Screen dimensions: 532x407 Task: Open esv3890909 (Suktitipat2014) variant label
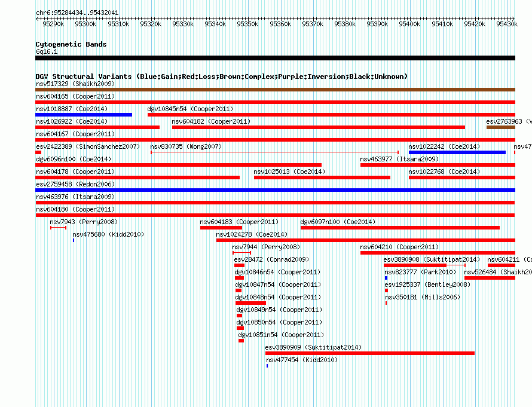(313, 347)
